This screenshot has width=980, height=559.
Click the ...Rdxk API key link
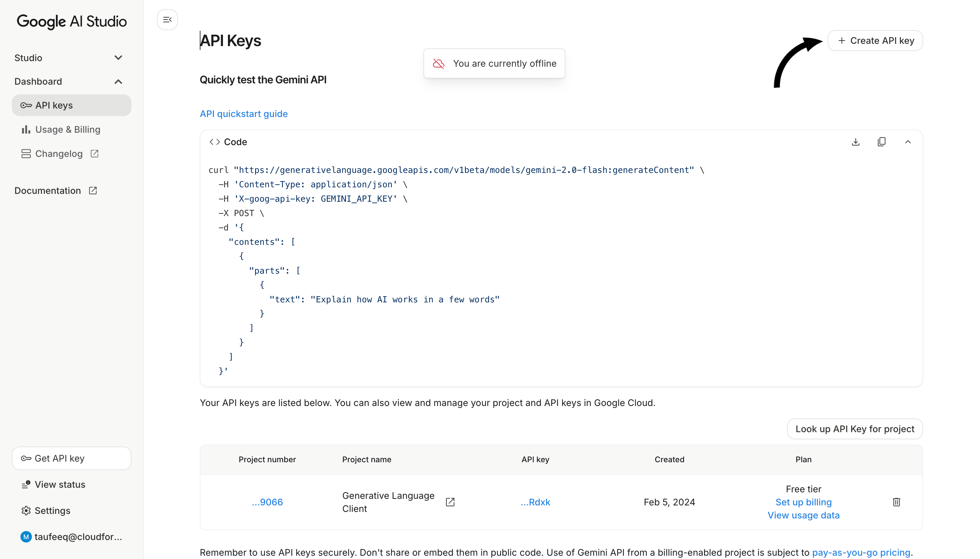535,502
